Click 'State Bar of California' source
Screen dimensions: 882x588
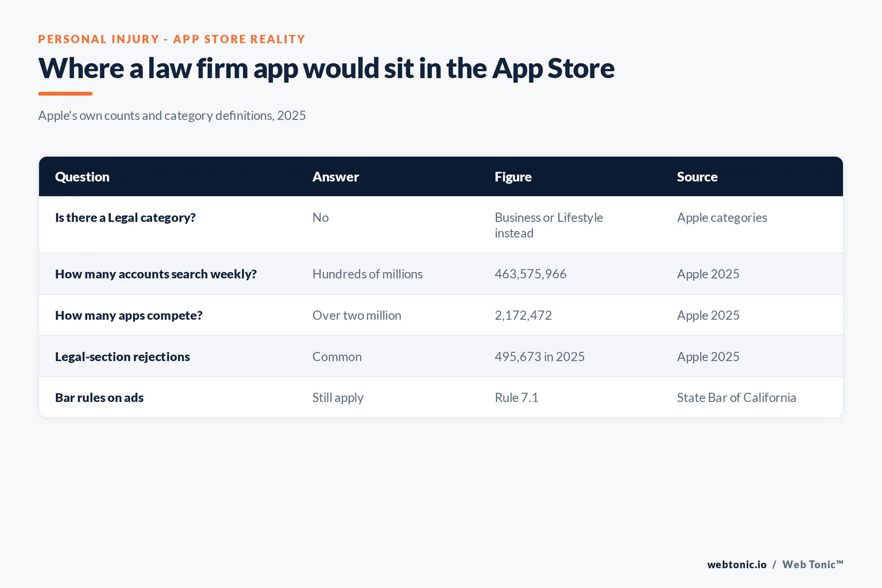(736, 397)
